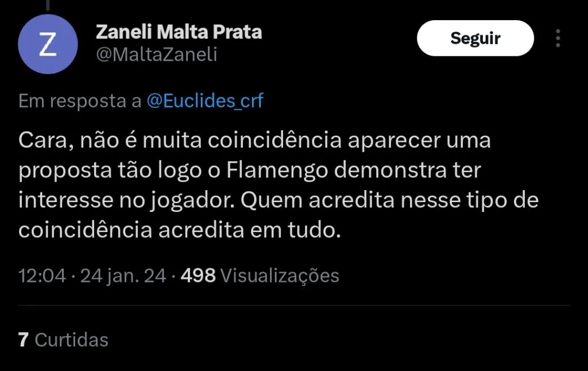The height and width of the screenshot is (371, 588).
Task: Click the purple Z profile avatar
Action: click(48, 44)
